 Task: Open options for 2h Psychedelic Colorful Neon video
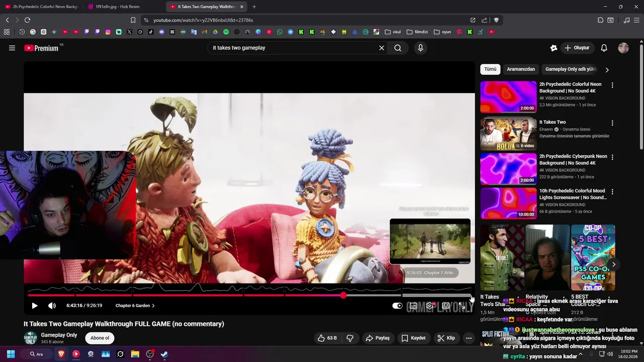(x=612, y=85)
